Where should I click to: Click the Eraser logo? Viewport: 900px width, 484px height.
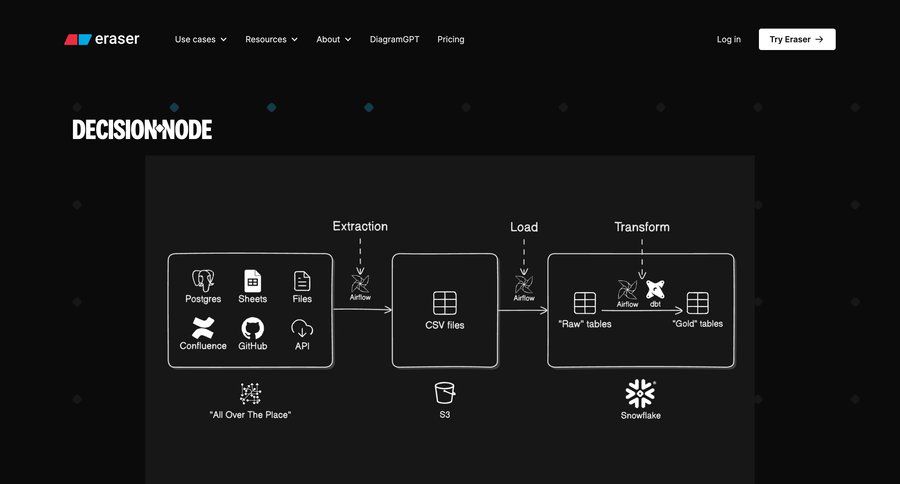click(102, 39)
